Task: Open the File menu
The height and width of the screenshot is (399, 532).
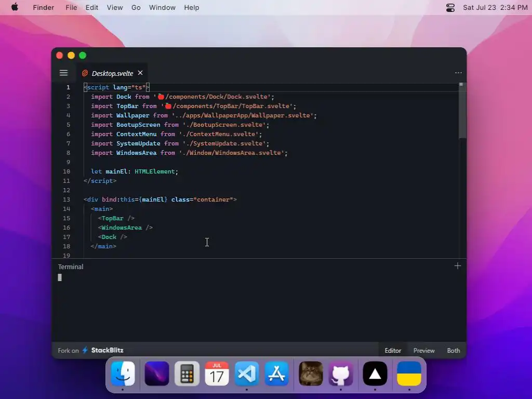Action: point(71,7)
